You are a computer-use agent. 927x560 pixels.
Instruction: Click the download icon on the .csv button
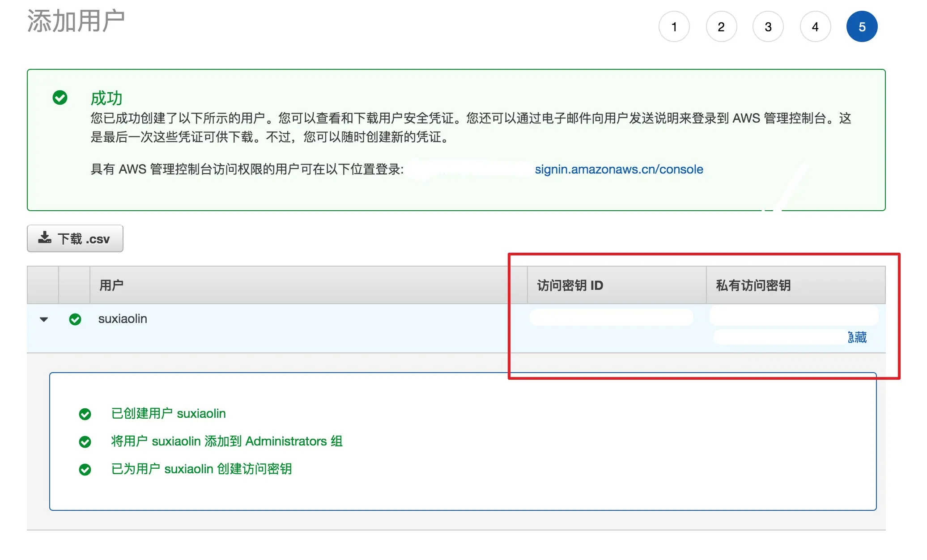point(45,238)
